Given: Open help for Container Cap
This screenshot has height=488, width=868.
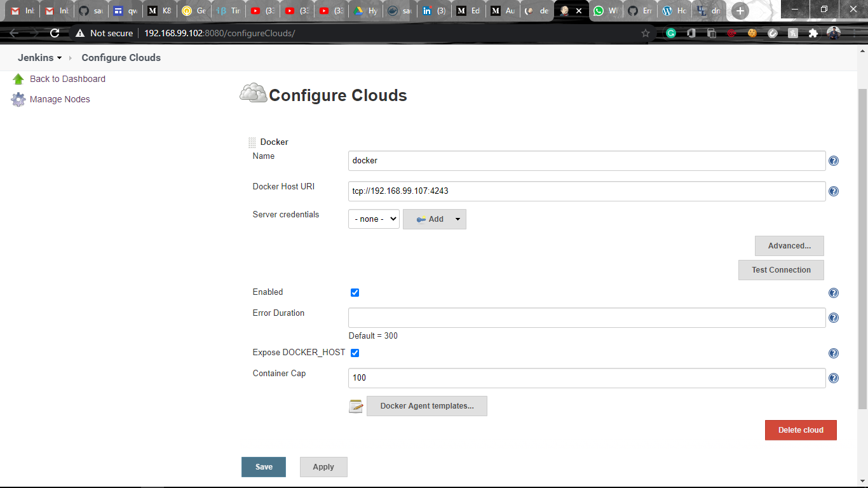Looking at the screenshot, I should click(834, 378).
